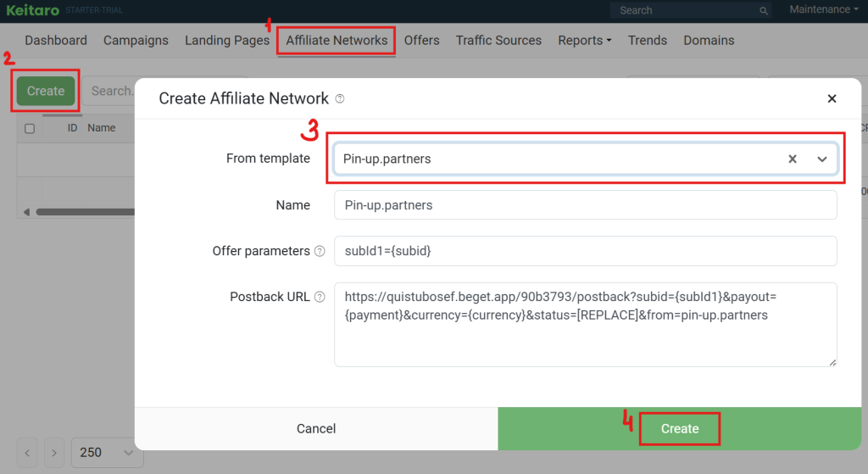Screen dimensions: 868x474
Task: Expand the Reports dropdown menu
Action: 585,41
